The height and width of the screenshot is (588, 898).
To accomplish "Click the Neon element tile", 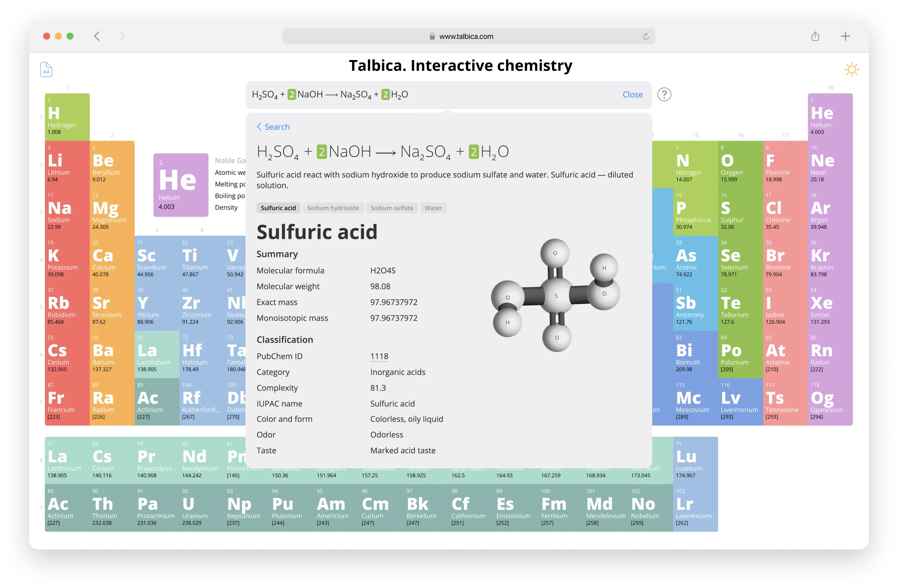I will (830, 164).
